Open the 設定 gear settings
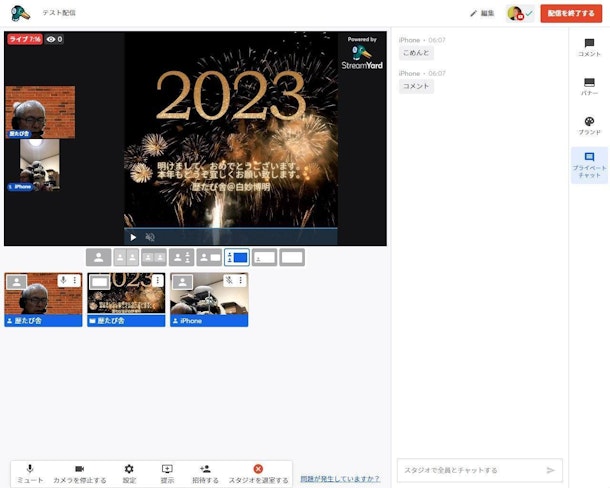Screen dimensions: 610x488 [x=129, y=472]
